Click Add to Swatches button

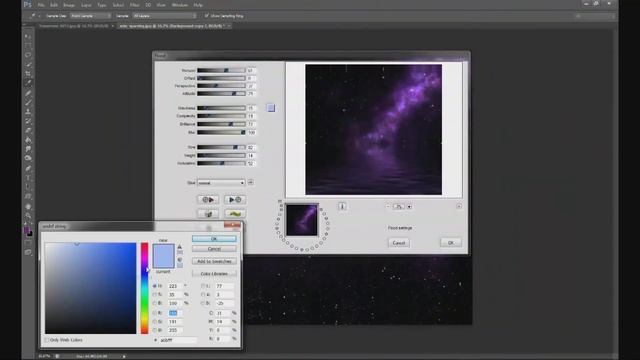[x=214, y=261]
